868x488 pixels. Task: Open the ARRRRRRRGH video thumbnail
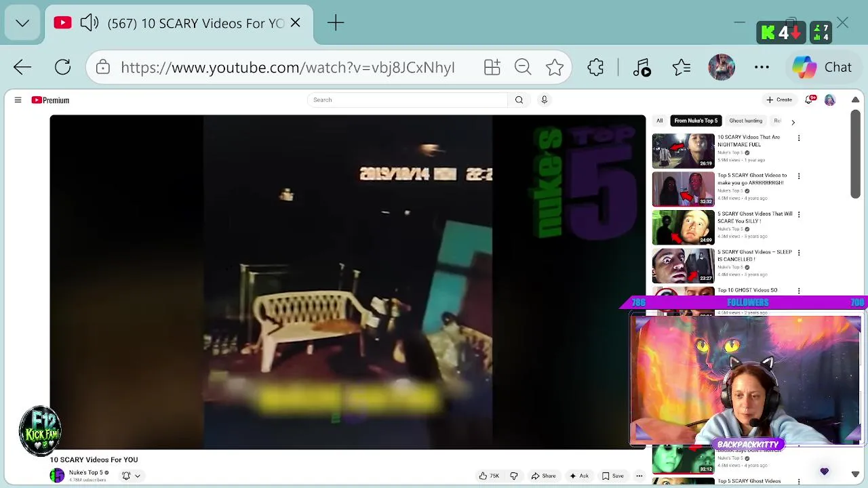pyautogui.click(x=683, y=188)
